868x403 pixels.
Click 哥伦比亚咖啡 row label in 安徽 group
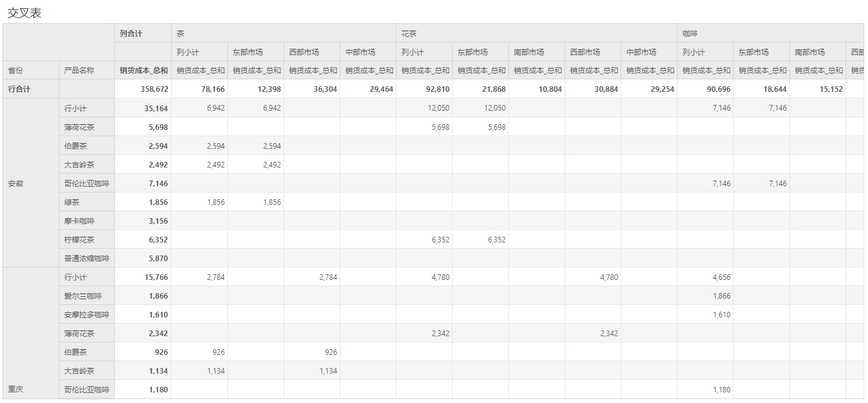coord(87,183)
